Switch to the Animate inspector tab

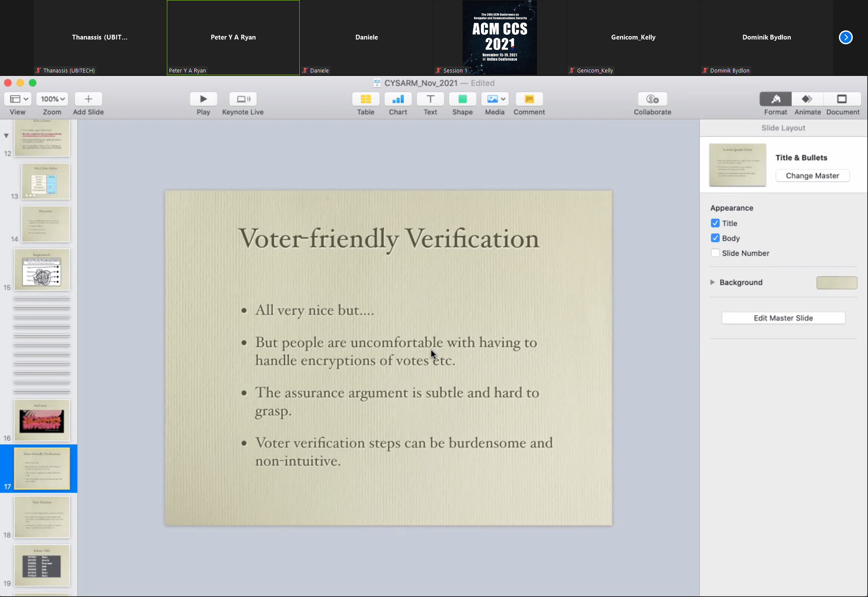[807, 99]
